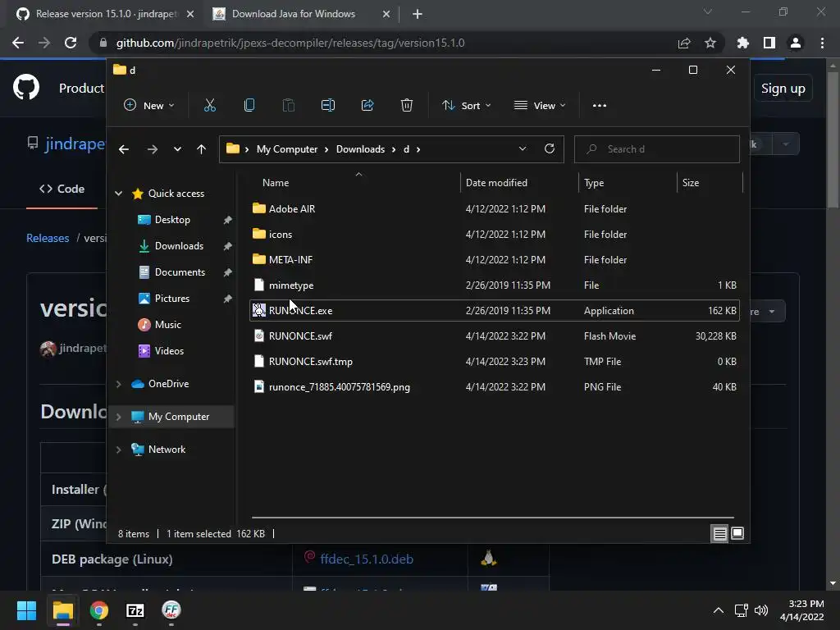This screenshot has height=630, width=840.
Task: Open the GitHub Code tab
Action: 62,189
